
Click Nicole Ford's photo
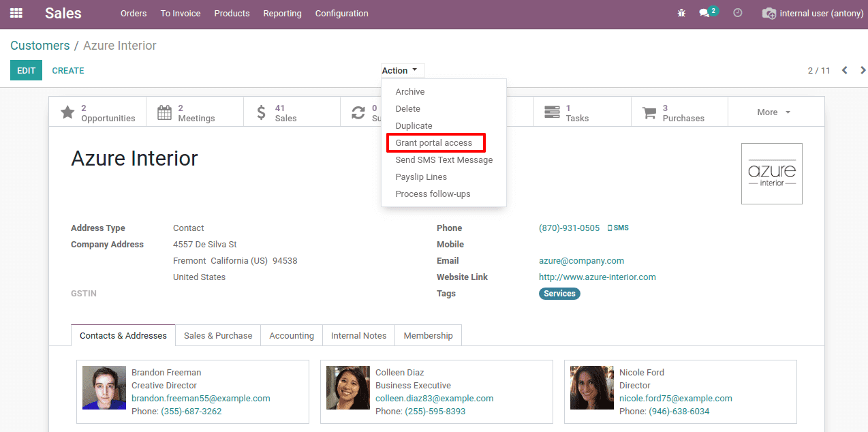tap(592, 388)
